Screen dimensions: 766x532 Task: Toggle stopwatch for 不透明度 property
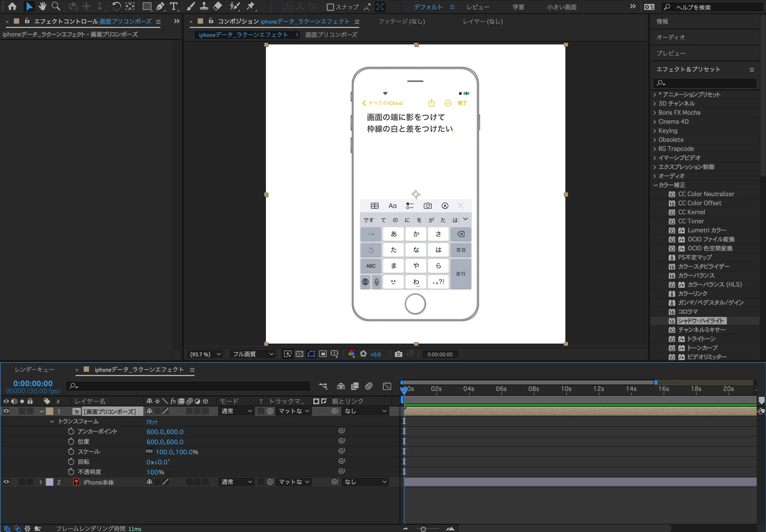pos(71,472)
